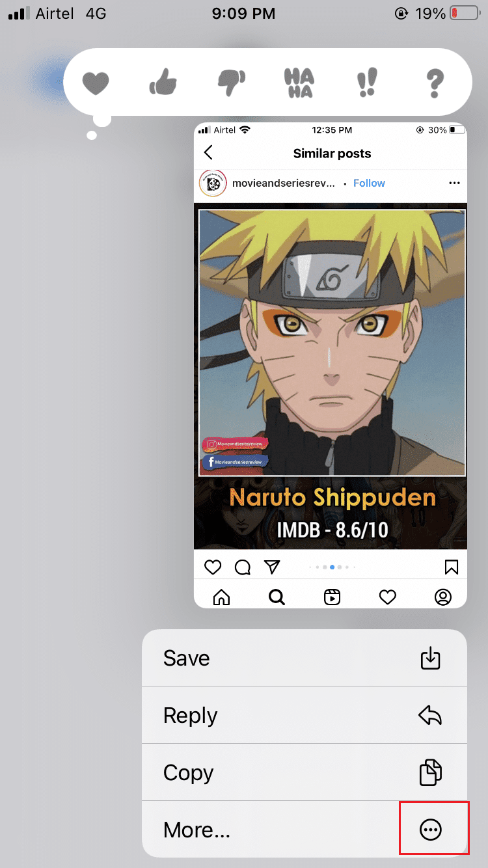This screenshot has height=868, width=488.
Task: Tap the Reply arrow icon
Action: point(430,715)
